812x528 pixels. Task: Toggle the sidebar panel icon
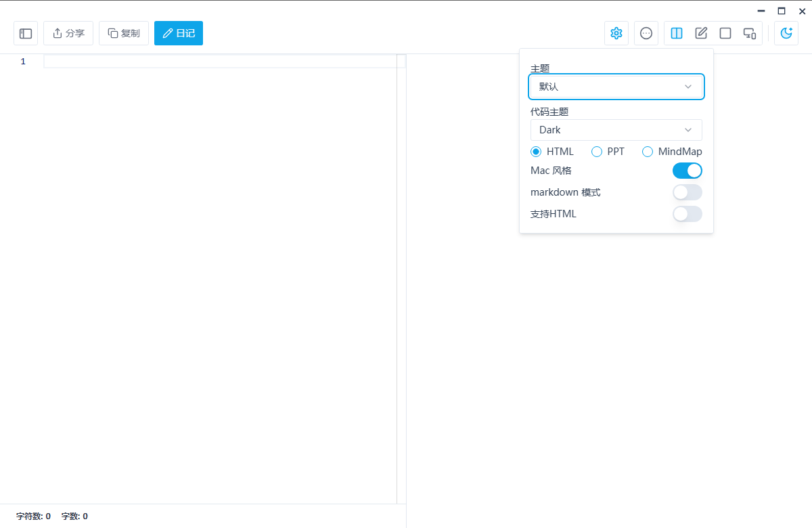(26, 33)
